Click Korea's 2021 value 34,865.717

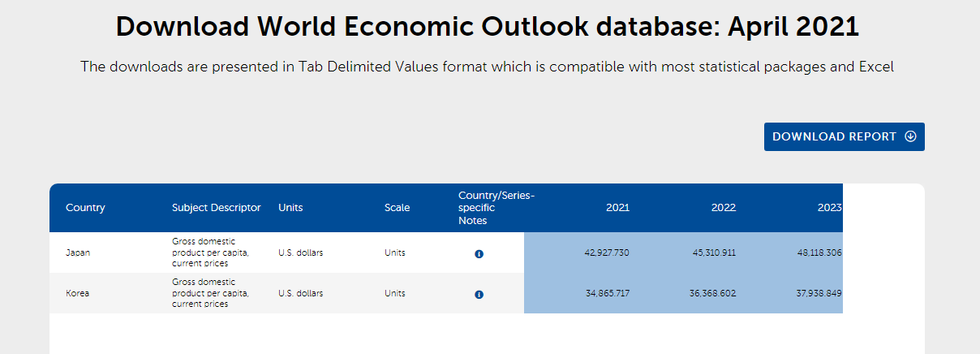(x=607, y=293)
